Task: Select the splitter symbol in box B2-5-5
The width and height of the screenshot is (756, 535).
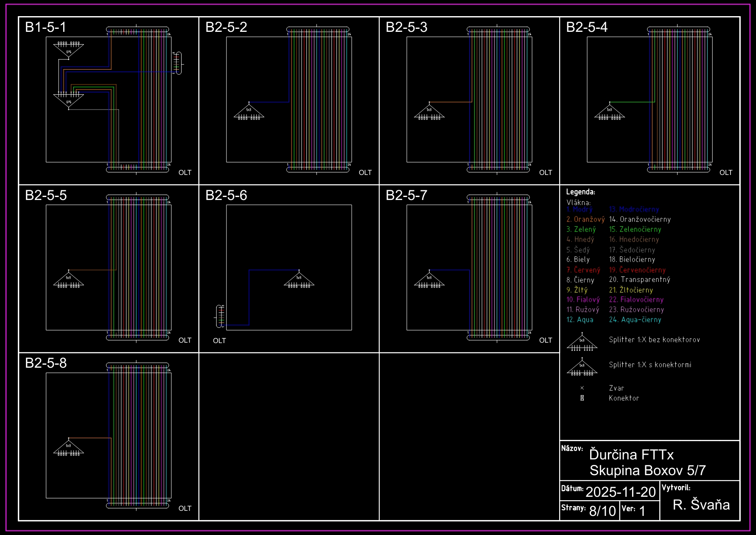Action: tap(69, 279)
